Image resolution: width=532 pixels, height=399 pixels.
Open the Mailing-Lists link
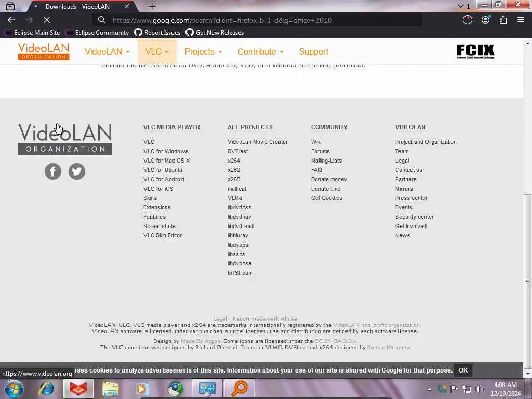[x=326, y=161]
